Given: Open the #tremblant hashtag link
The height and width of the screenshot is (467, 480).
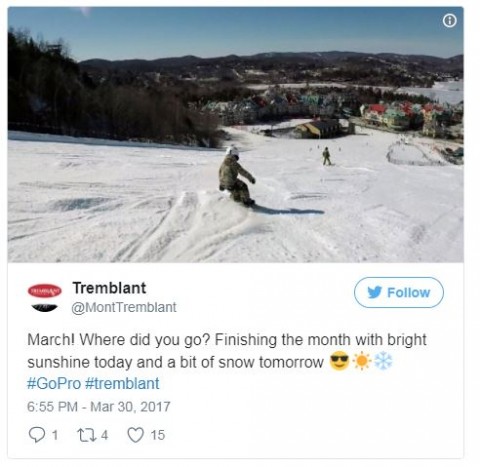Looking at the screenshot, I should 122,383.
